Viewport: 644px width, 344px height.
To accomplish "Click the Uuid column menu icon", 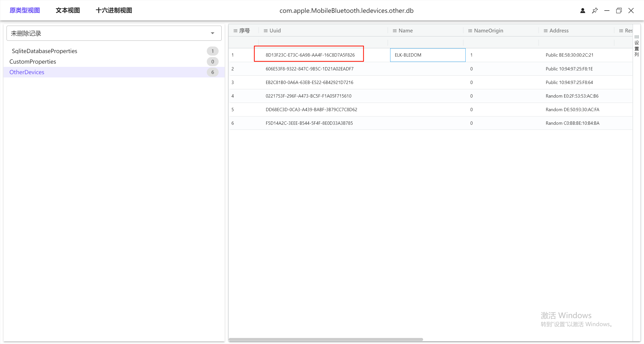I will click(265, 31).
